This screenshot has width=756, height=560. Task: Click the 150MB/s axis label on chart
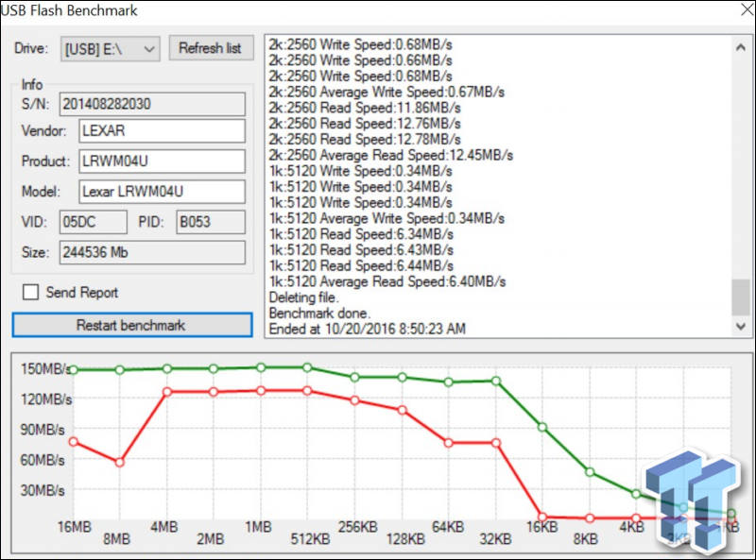[x=46, y=368]
